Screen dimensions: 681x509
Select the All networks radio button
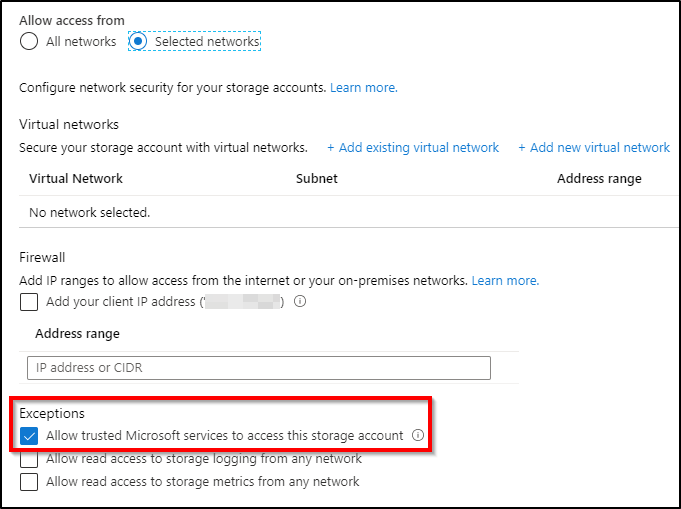(x=29, y=41)
